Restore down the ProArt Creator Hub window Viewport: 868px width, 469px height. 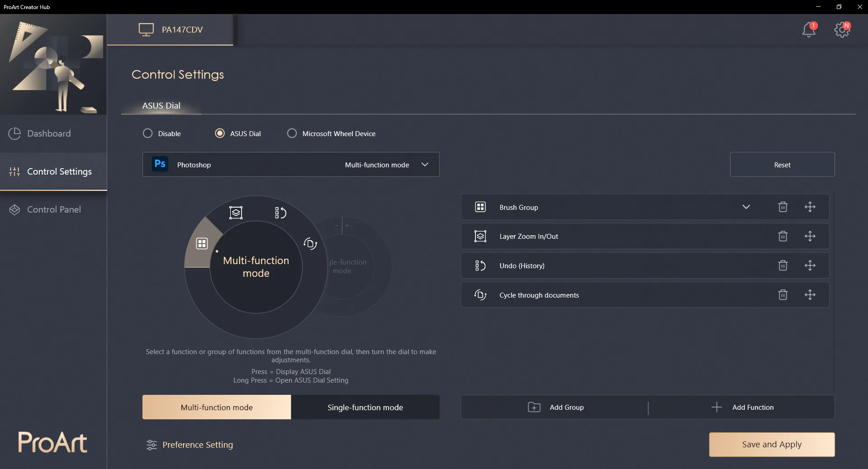tap(839, 7)
